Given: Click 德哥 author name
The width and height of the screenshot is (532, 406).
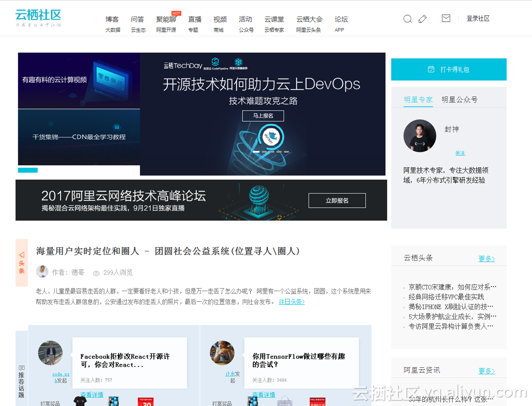Looking at the screenshot, I should point(78,272).
